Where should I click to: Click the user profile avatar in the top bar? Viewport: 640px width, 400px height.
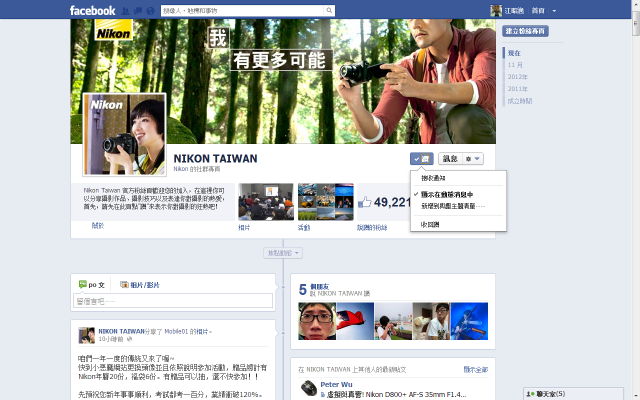pos(496,11)
